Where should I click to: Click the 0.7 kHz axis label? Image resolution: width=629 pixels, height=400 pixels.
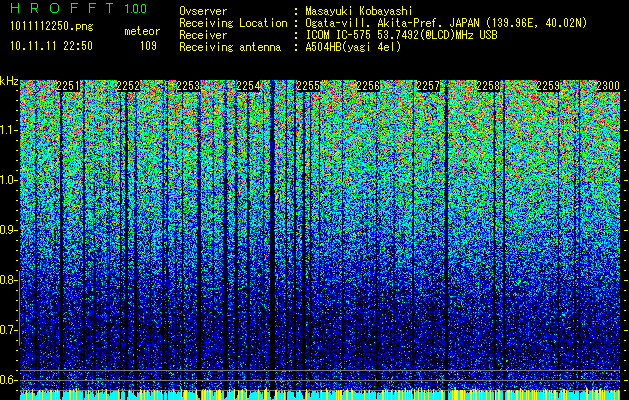[x=8, y=330]
